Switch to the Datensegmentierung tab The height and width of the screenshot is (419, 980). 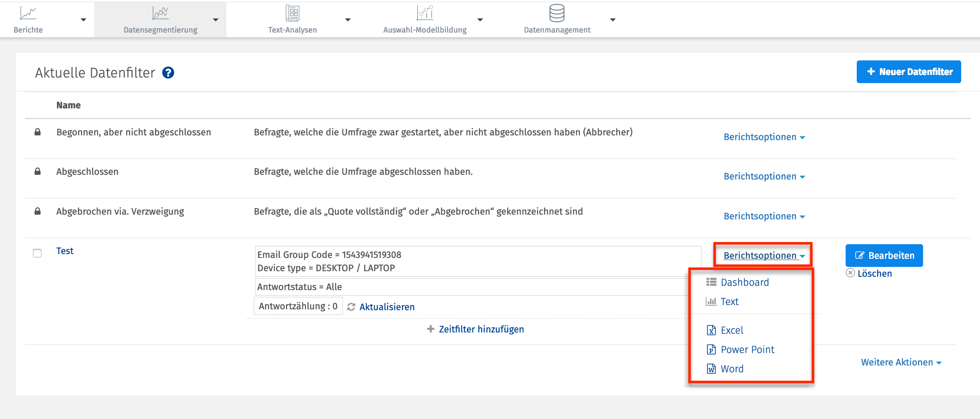(x=160, y=30)
